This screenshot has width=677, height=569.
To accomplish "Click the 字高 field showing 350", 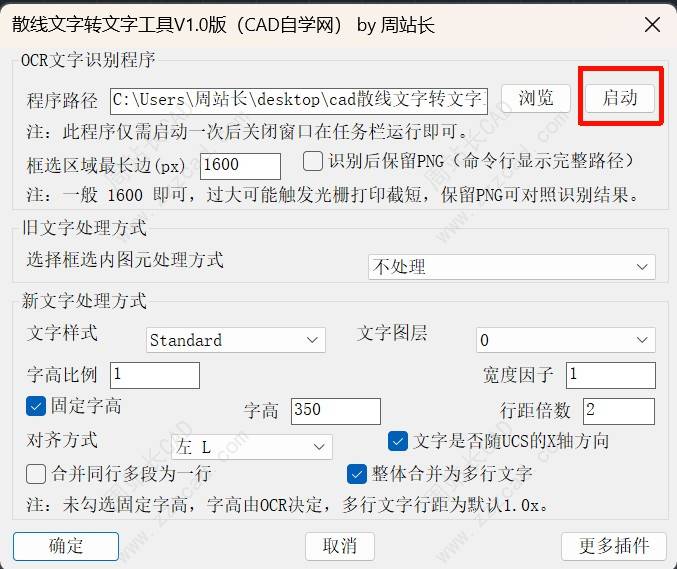I will 336,411.
